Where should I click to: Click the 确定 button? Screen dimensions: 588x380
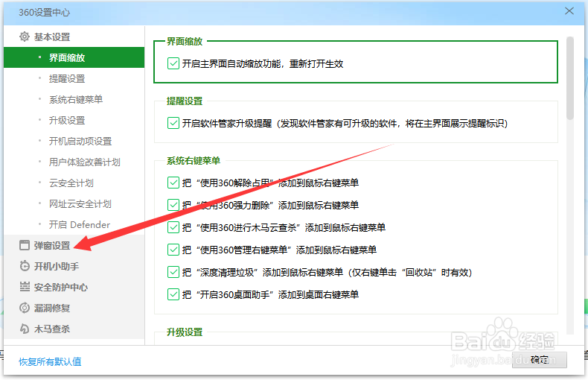(540, 360)
